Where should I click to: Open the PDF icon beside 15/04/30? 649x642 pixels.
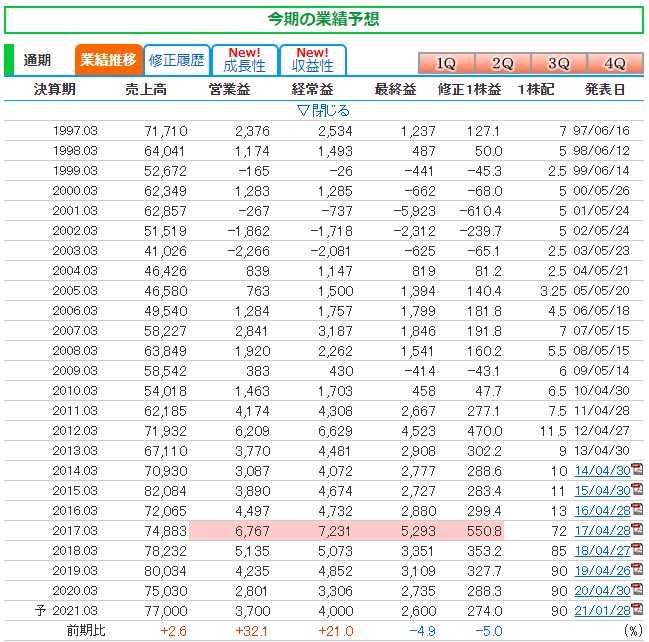636,491
